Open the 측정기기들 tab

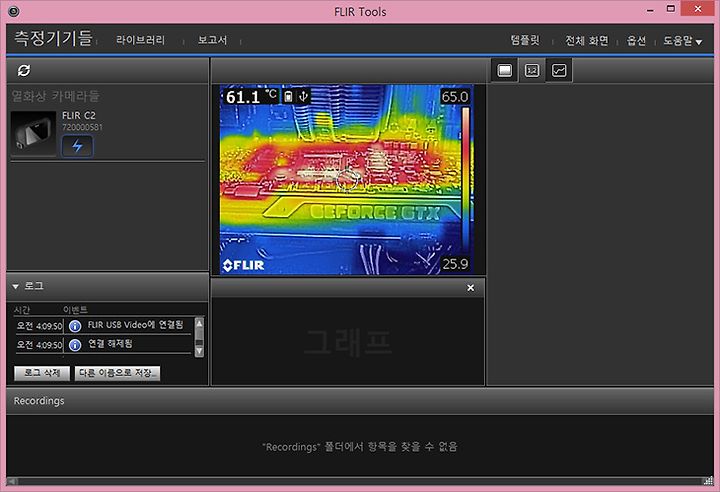pos(53,38)
